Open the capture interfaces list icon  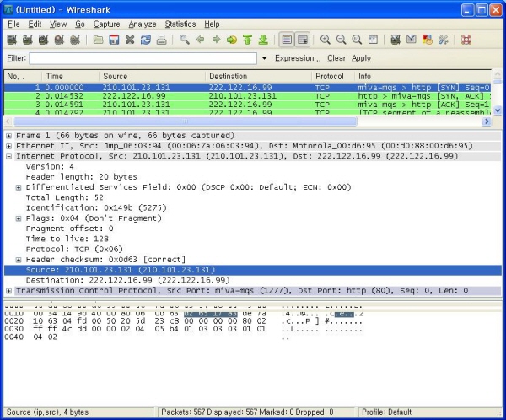pos(12,40)
